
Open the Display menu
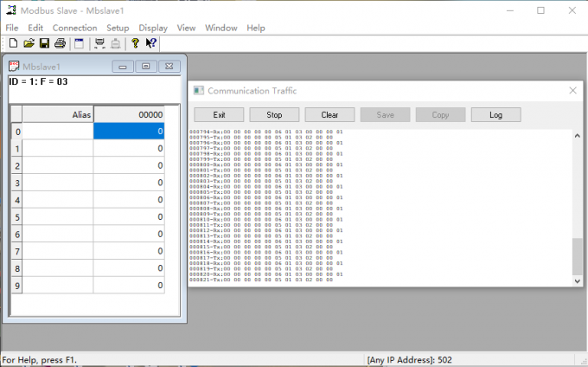pos(153,28)
